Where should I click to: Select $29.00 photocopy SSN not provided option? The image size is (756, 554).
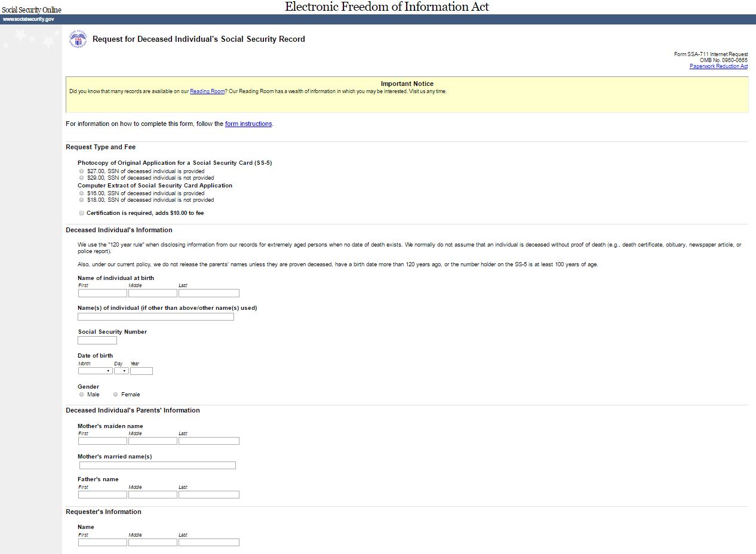click(x=82, y=178)
